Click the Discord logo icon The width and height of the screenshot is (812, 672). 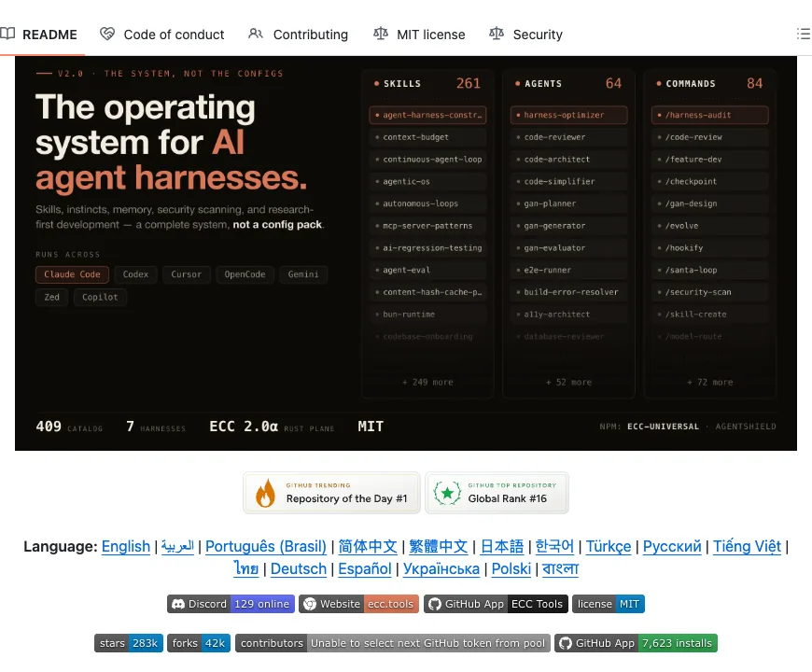(x=178, y=604)
